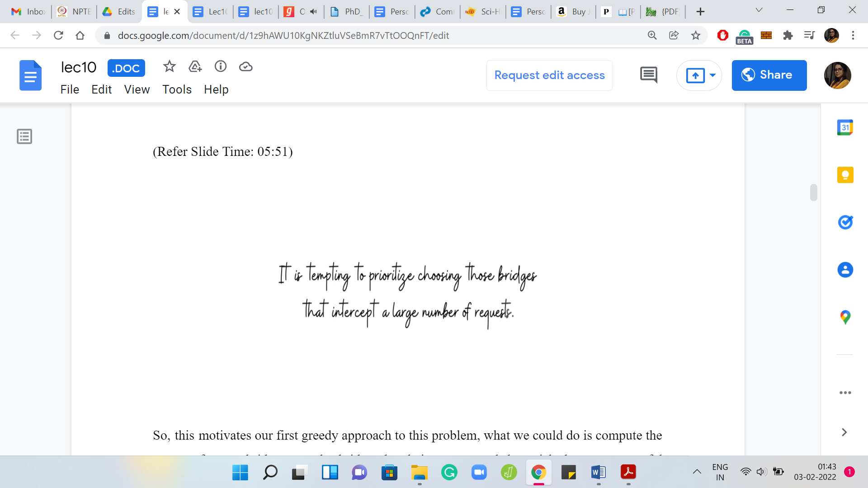Open Google Contacts side panel
Viewport: 868px width, 488px height.
844,270
